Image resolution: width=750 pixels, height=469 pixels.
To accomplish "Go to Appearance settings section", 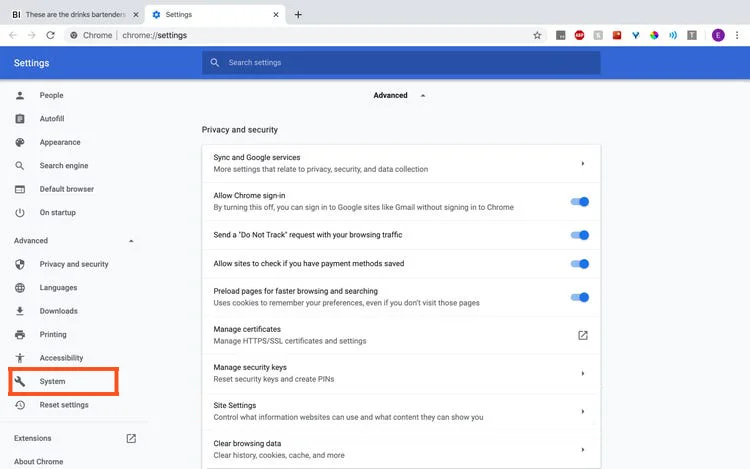I will click(x=60, y=142).
